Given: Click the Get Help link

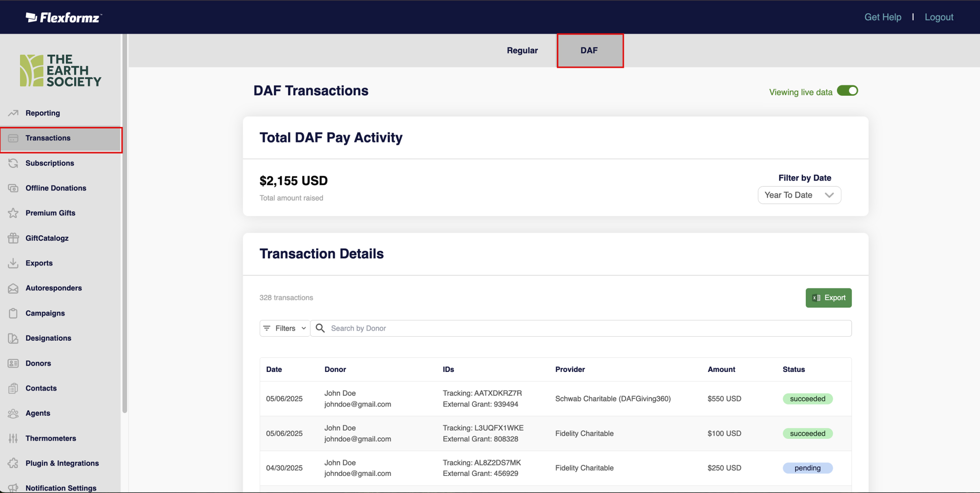Looking at the screenshot, I should tap(882, 17).
